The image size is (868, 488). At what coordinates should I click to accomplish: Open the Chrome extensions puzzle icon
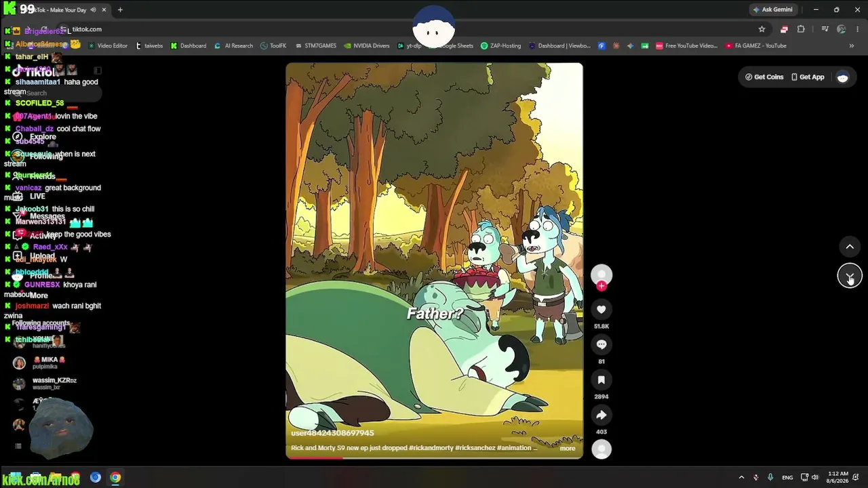(801, 29)
